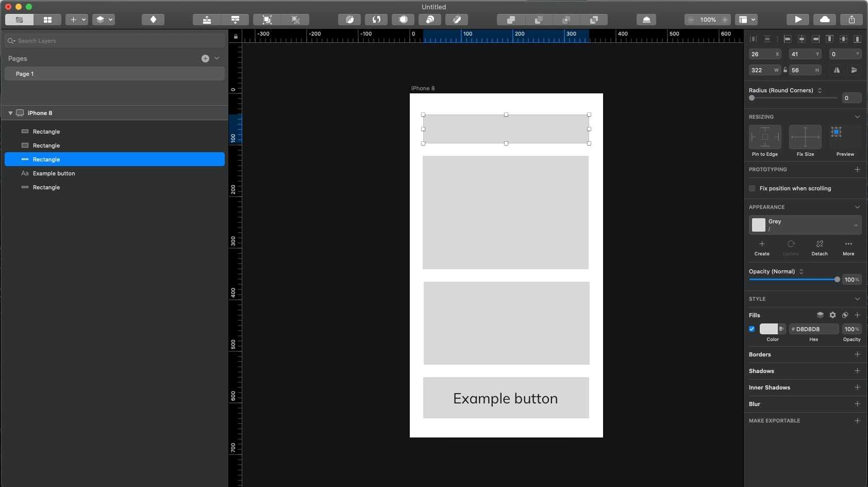
Task: Select the Scale tool in the toolbar
Action: (350, 20)
